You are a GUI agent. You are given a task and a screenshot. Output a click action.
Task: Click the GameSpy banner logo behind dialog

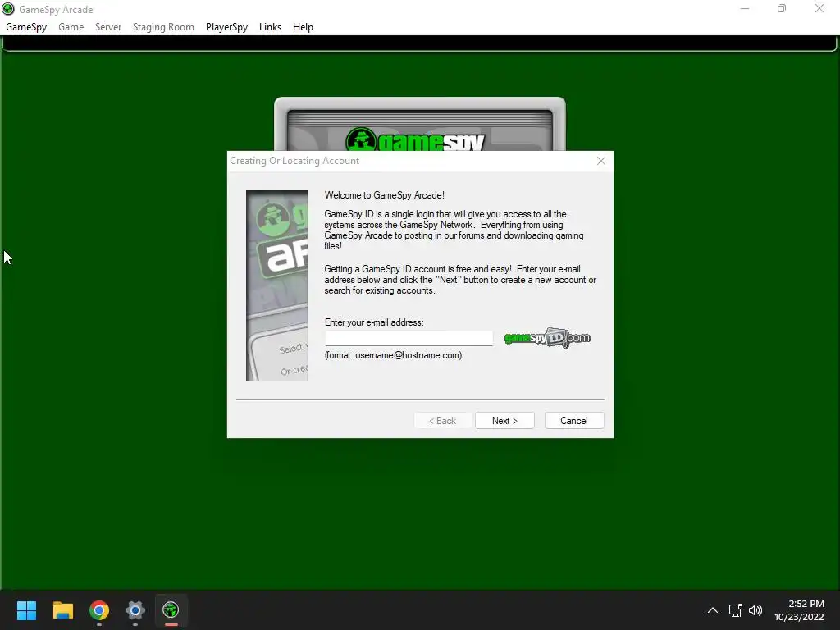click(415, 140)
